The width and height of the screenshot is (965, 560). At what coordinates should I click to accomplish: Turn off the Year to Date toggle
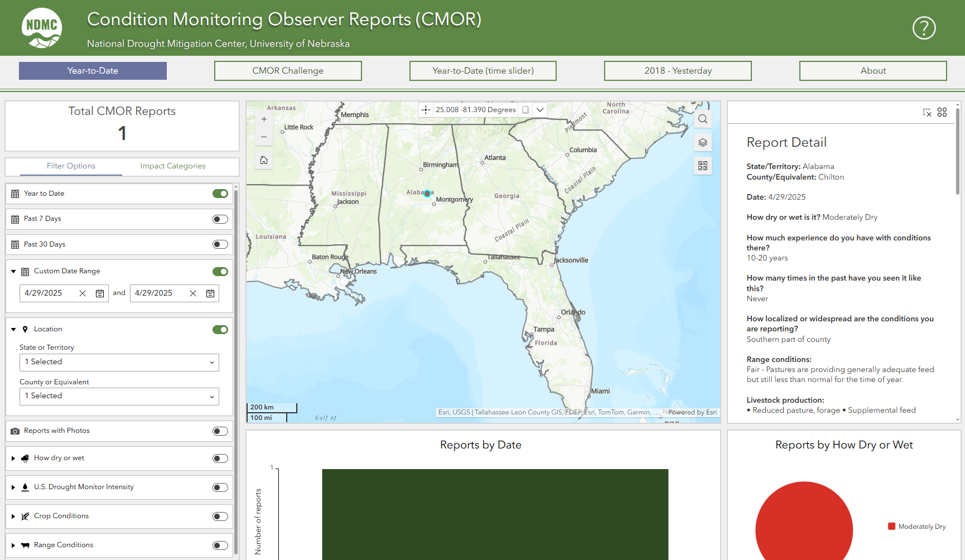(x=220, y=194)
